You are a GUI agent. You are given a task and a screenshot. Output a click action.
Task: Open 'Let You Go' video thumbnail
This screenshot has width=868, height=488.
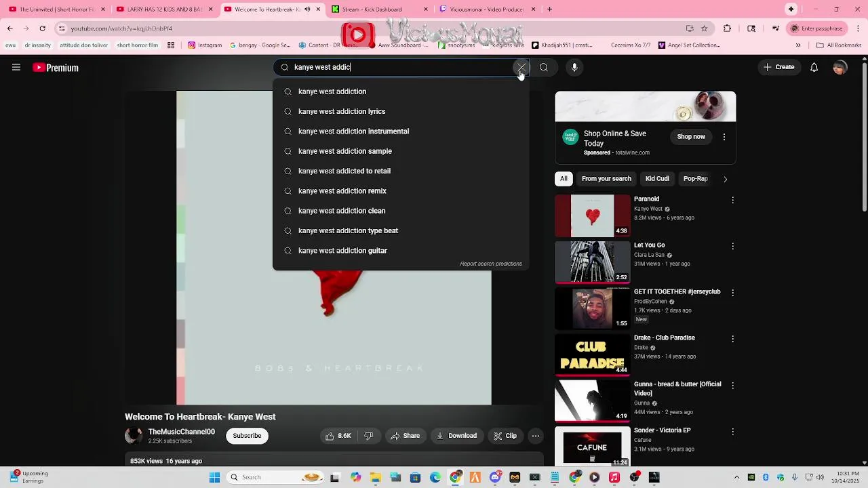point(593,262)
